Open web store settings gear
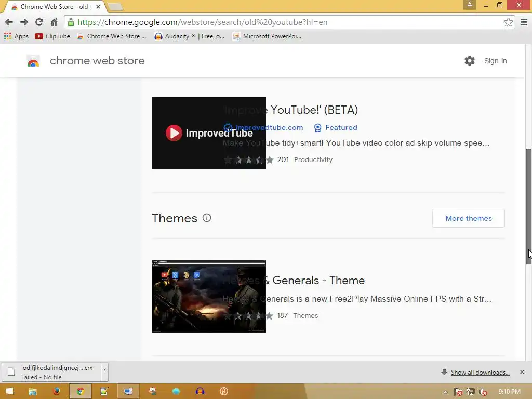 (x=470, y=61)
